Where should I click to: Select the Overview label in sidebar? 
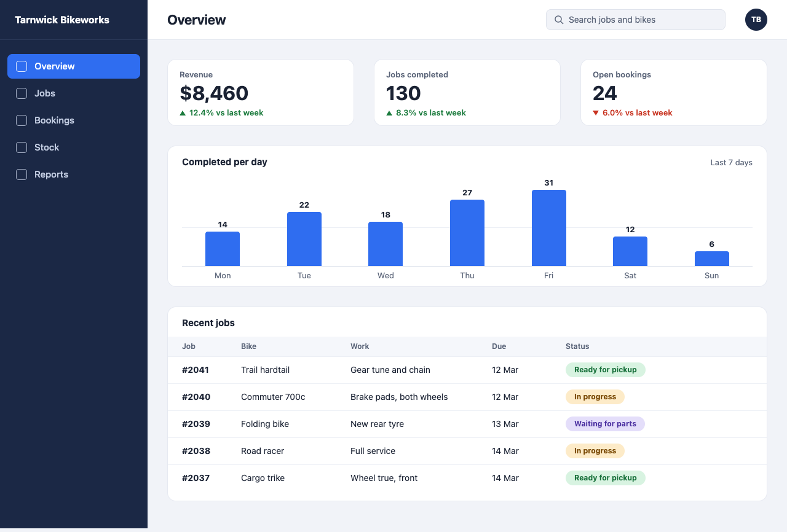[x=55, y=66]
